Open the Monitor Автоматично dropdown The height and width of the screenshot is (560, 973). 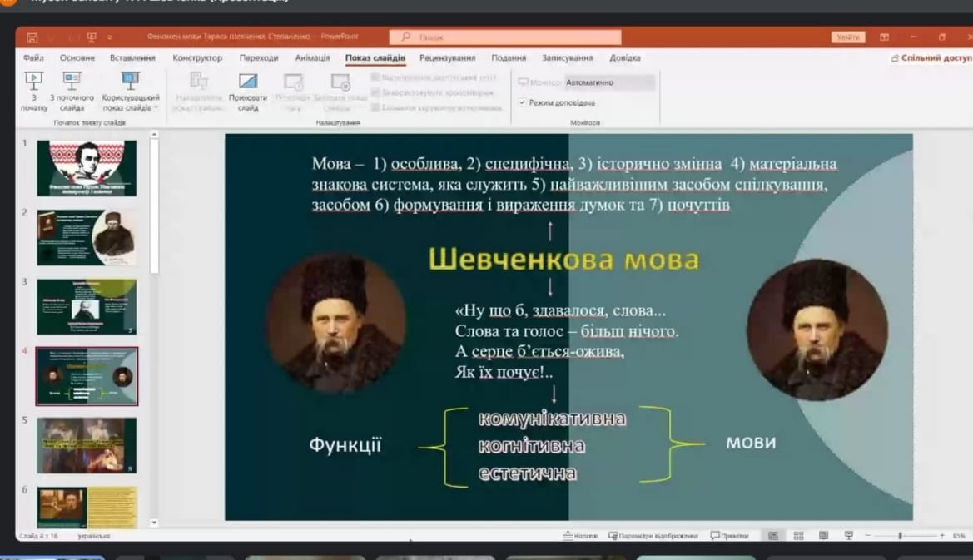point(609,82)
